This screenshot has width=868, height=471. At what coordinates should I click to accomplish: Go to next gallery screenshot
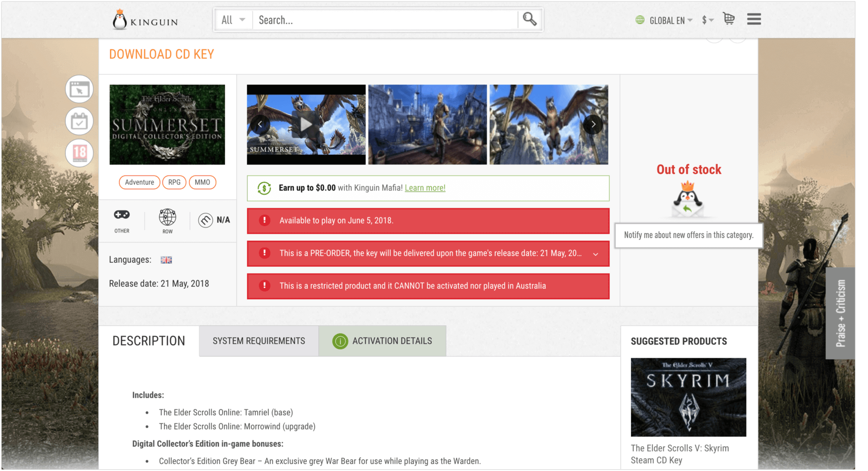point(593,124)
